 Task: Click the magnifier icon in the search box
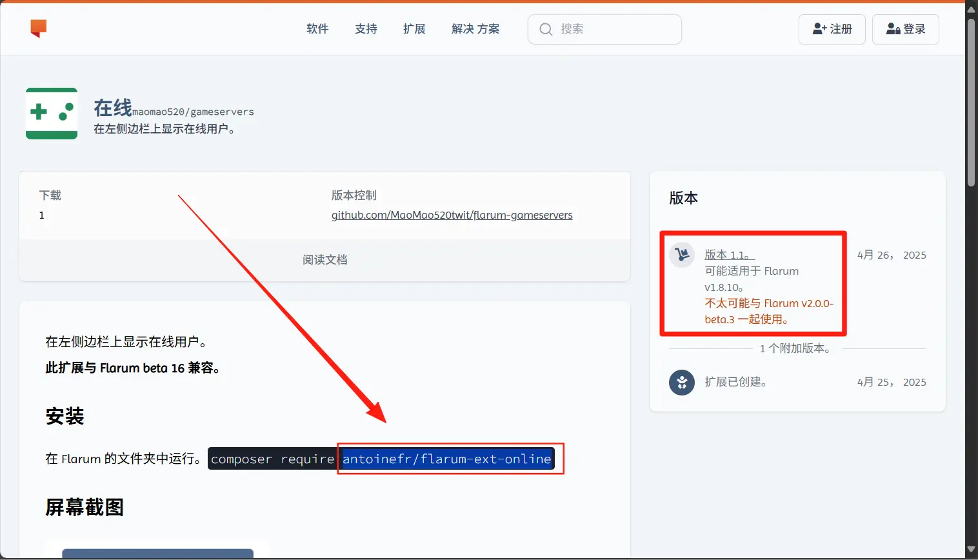tap(546, 30)
